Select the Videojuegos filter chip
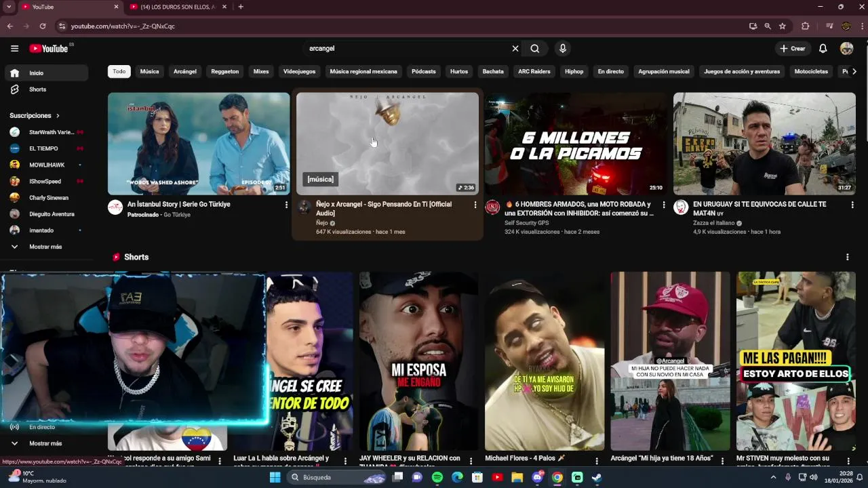Viewport: 868px width, 488px height. [299, 71]
